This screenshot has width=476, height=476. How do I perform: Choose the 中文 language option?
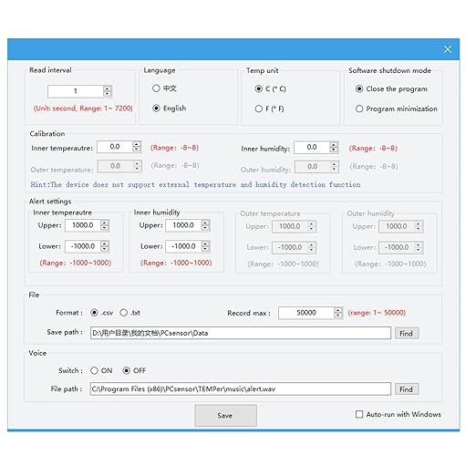tap(156, 88)
